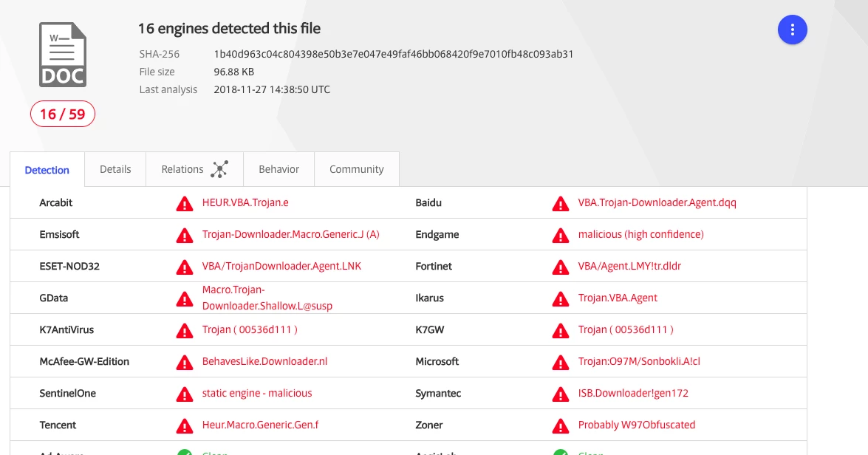Screen dimensions: 868x455
Task: Select the Heur.Macro.Generic.Gen.f detection
Action: (260, 425)
